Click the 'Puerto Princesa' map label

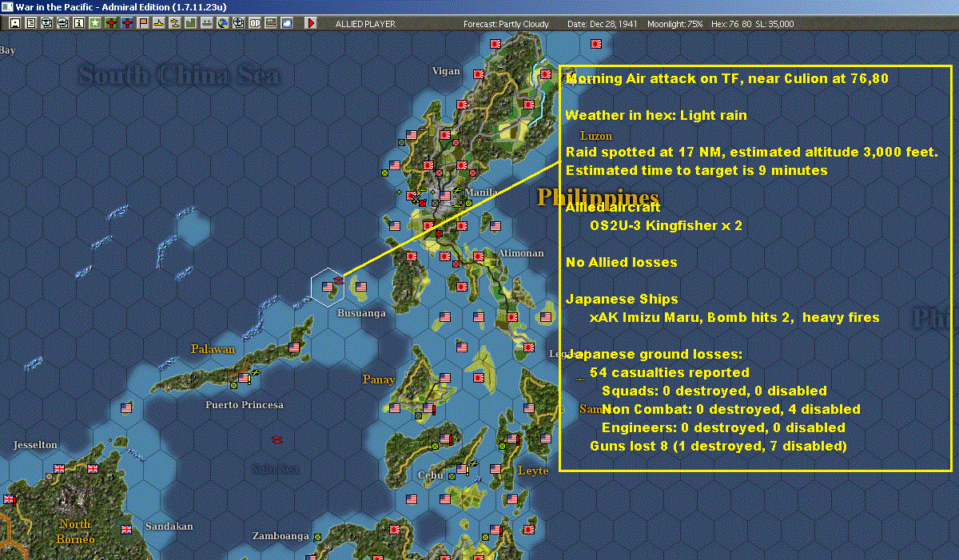245,405
